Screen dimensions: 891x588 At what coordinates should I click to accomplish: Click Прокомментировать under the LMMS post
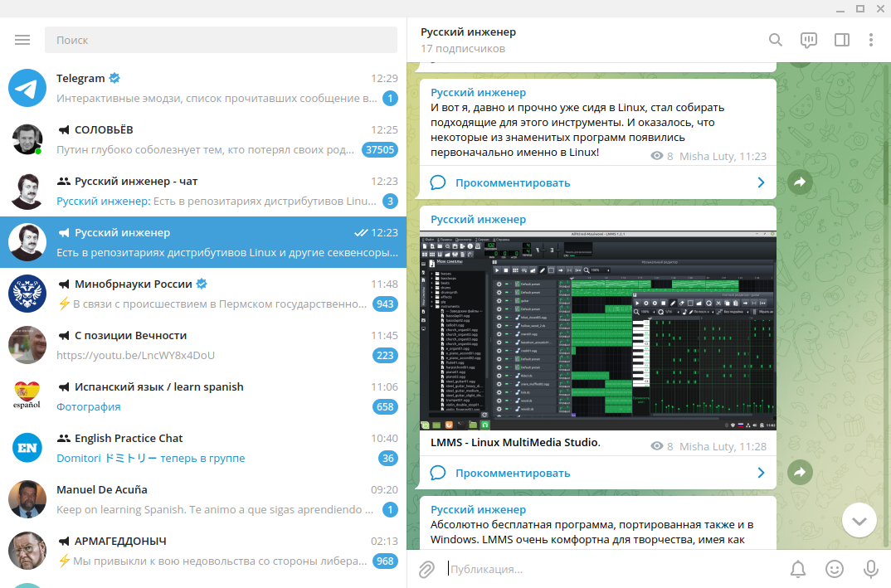tap(513, 474)
